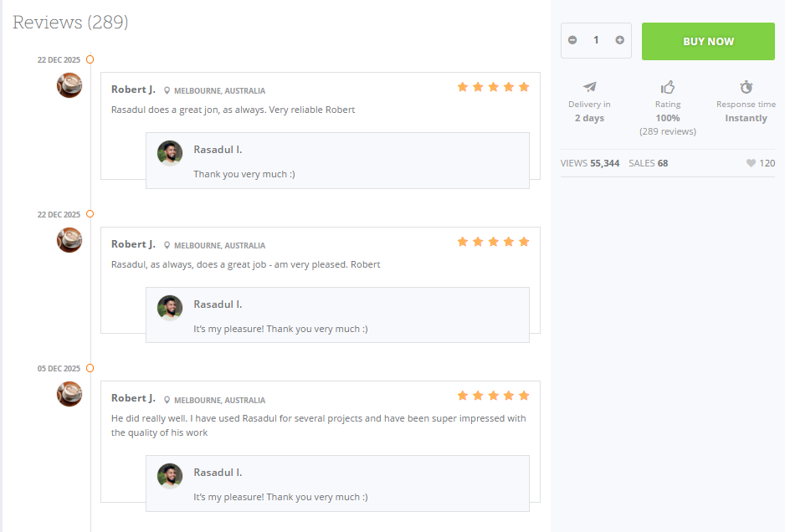Click the fifth star on the top review
The image size is (785, 532).
(x=524, y=86)
